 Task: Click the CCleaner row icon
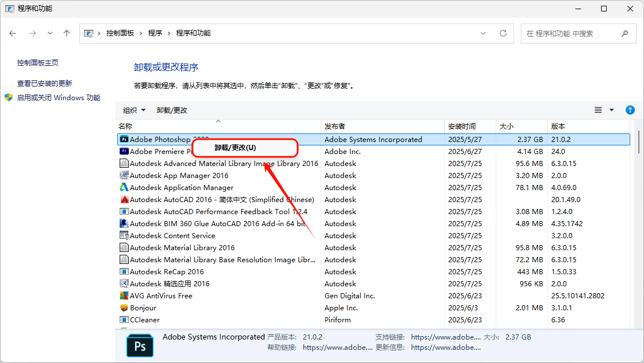(x=124, y=319)
